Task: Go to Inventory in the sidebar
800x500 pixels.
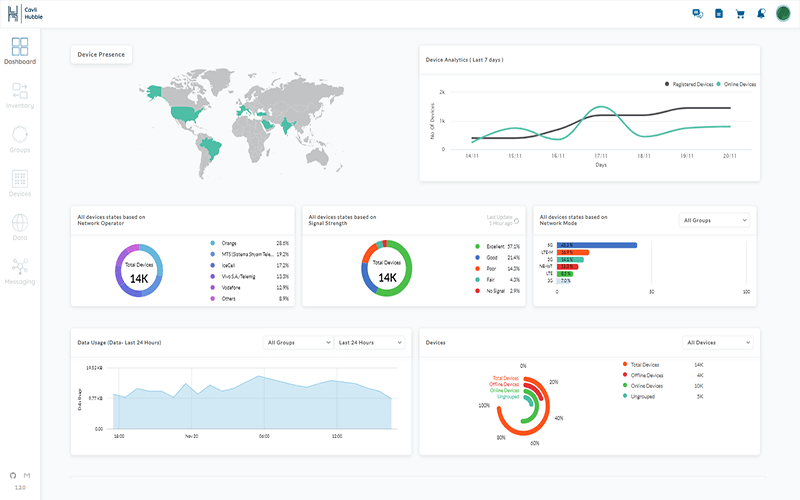Action: (20, 95)
